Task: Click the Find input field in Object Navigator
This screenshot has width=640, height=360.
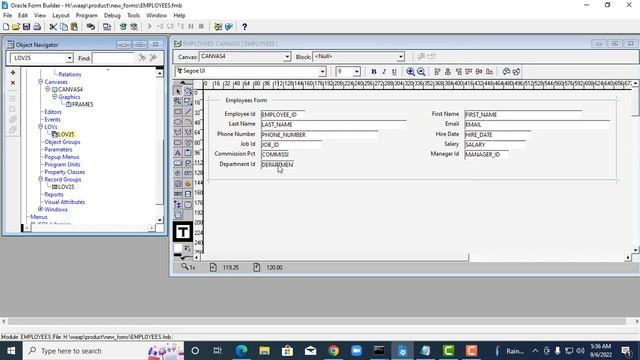Action: [x=113, y=58]
